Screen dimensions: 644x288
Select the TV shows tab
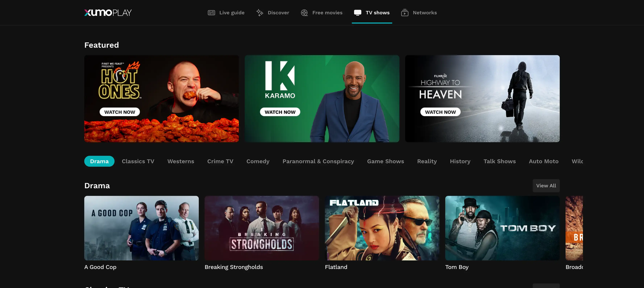(372, 13)
